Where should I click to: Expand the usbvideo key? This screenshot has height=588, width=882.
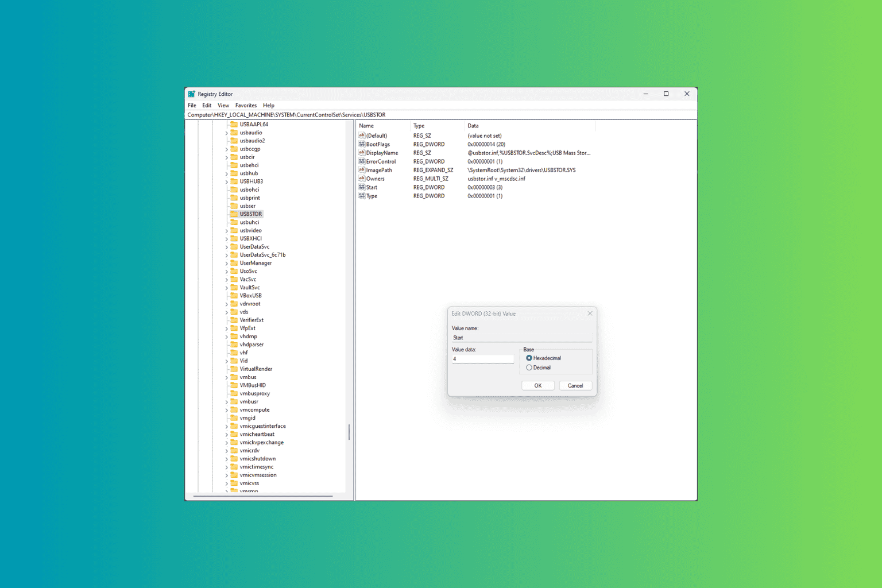[x=227, y=230]
